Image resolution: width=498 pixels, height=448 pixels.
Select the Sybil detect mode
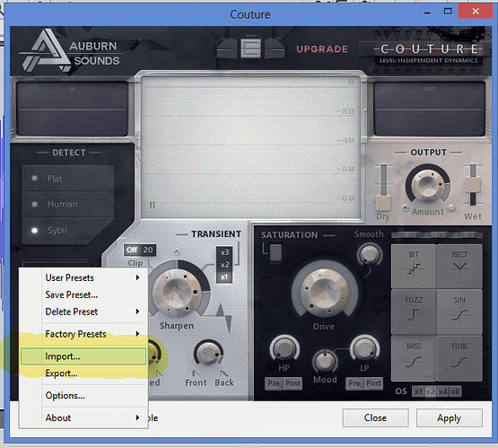[x=68, y=230]
